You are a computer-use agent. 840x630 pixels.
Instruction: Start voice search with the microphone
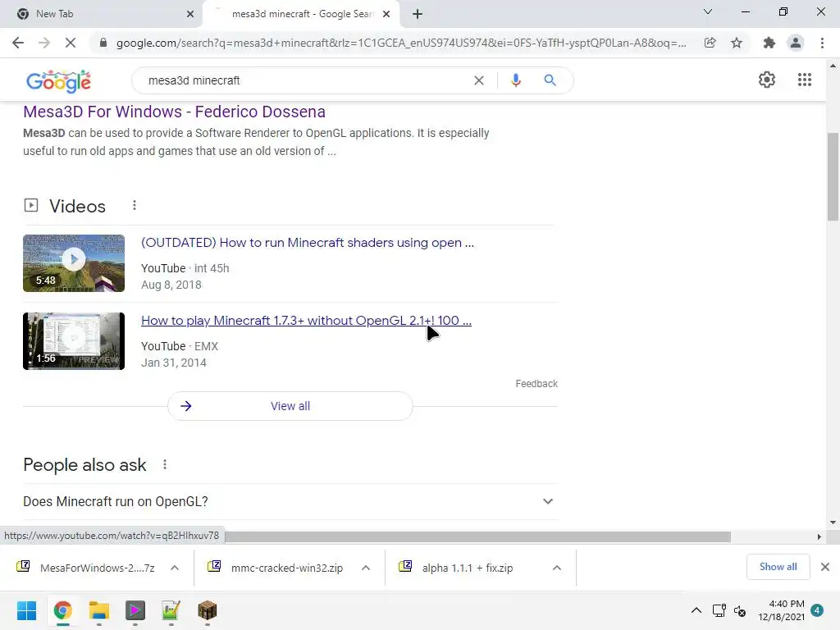515,80
